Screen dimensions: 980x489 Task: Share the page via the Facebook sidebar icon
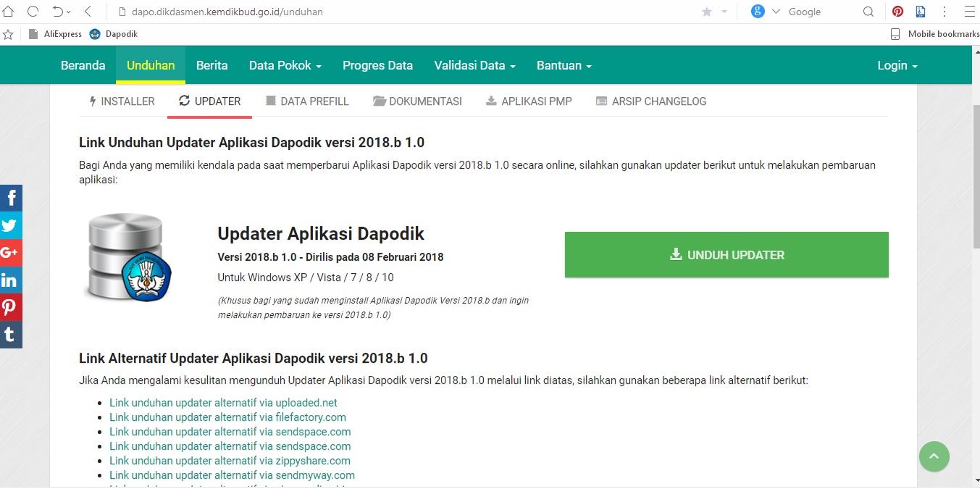click(11, 197)
